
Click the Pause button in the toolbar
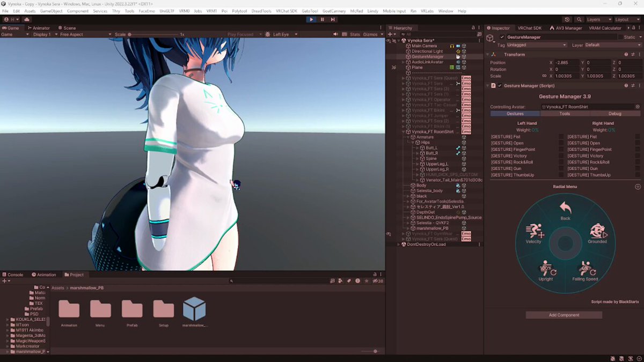(322, 19)
